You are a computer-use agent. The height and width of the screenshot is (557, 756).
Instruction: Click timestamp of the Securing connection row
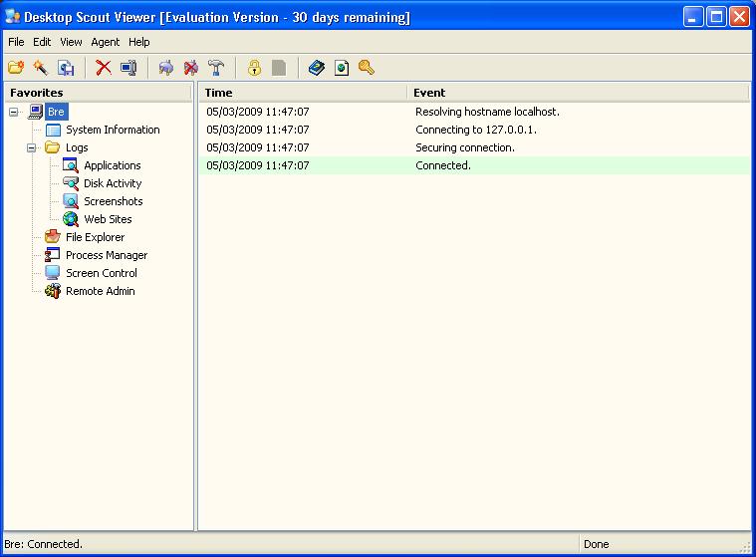point(258,147)
